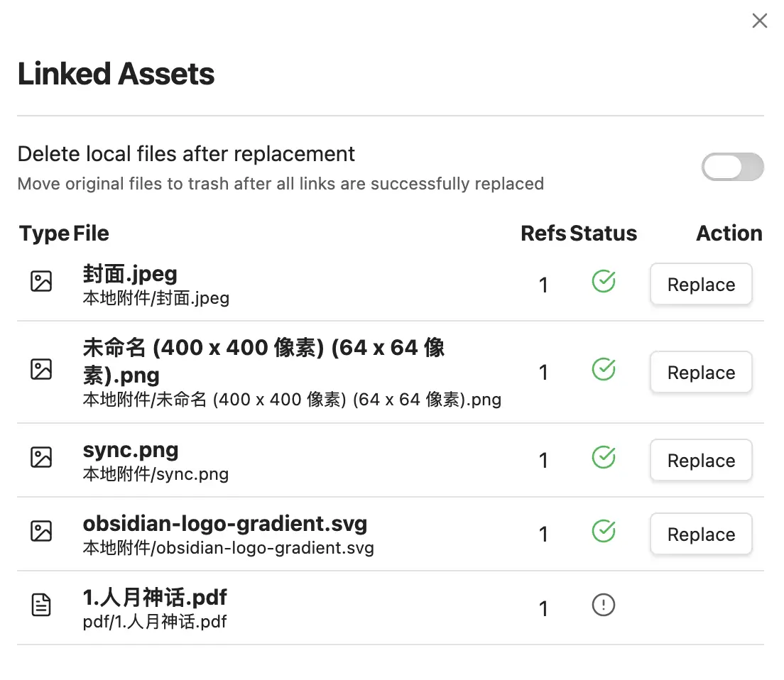Click the Refs column header
The height and width of the screenshot is (680, 784).
pyautogui.click(x=543, y=234)
